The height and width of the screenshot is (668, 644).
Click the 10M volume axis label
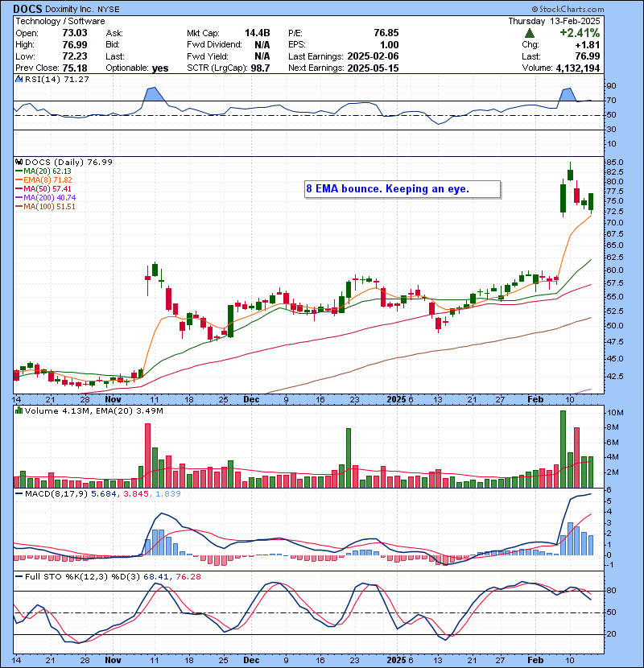616,412
